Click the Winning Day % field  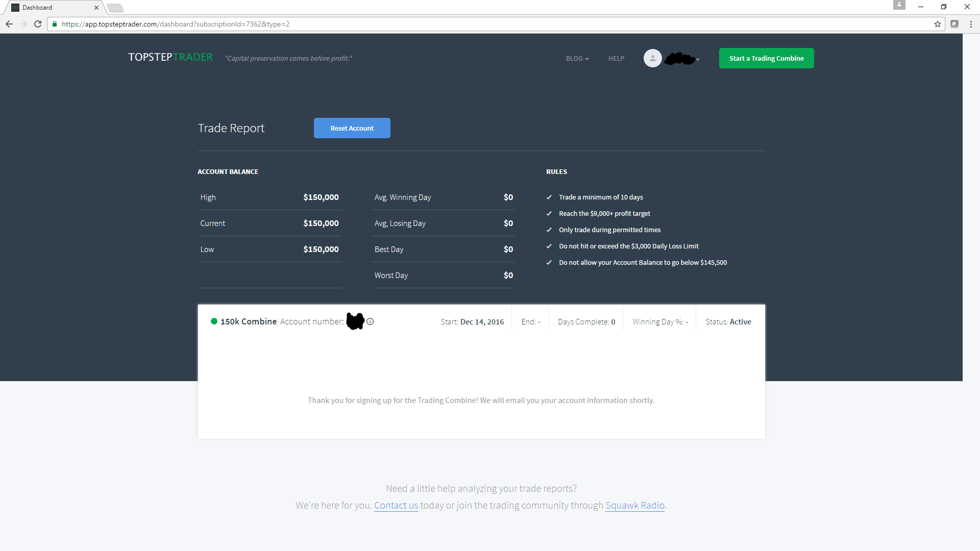(660, 322)
